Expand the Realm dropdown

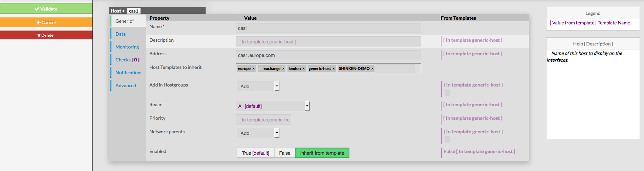(x=307, y=106)
